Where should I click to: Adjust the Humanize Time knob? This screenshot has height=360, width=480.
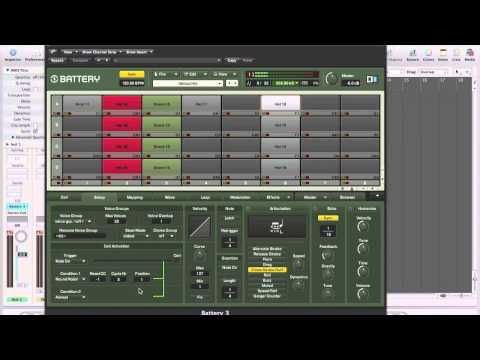363,271
